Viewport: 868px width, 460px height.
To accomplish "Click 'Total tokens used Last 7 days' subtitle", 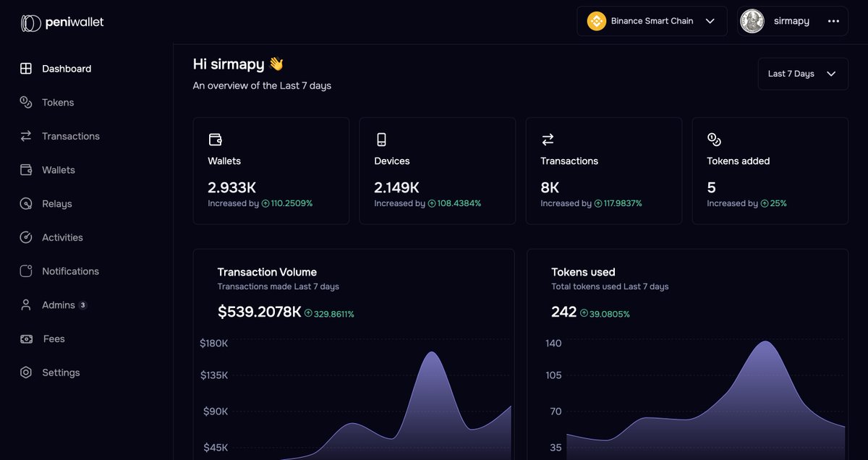I will (610, 286).
